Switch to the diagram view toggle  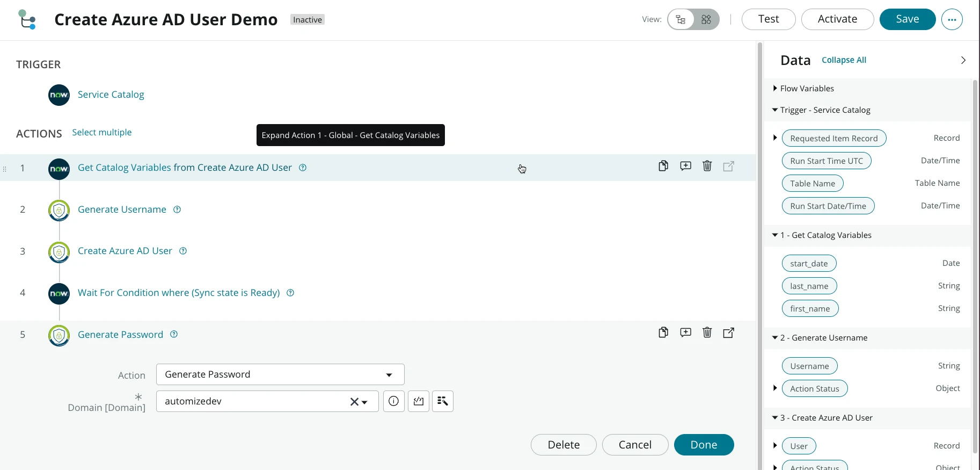point(706,20)
